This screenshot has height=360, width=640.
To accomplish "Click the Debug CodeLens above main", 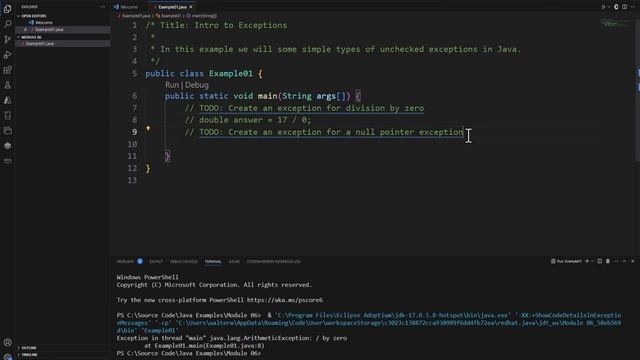I will (x=197, y=85).
